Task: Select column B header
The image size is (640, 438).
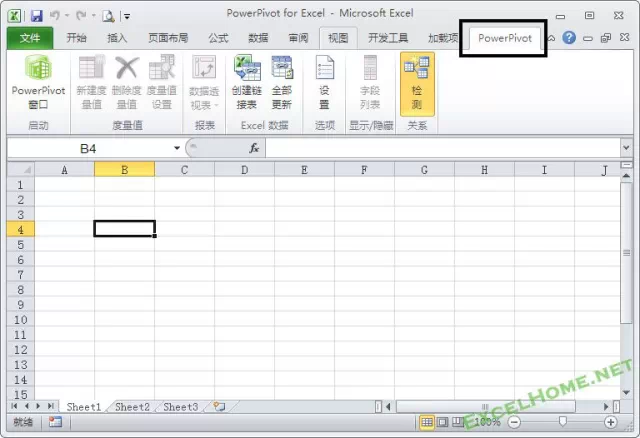Action: pyautogui.click(x=124, y=169)
